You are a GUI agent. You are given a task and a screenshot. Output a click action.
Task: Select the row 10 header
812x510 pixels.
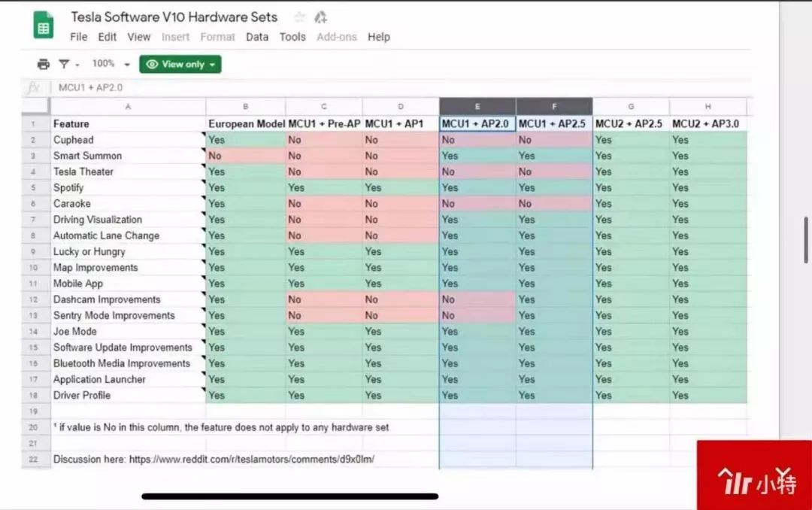(34, 268)
